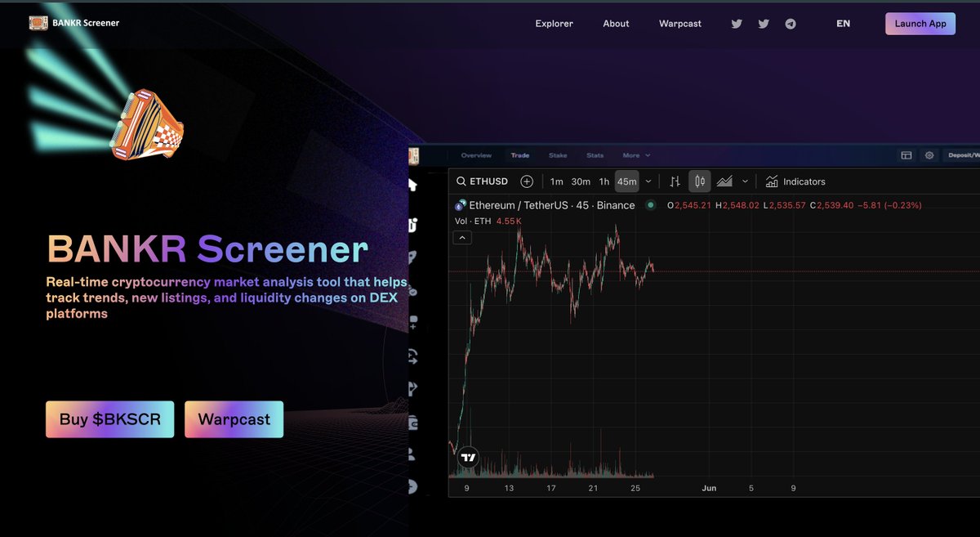Click the low price L2,535.57
The width and height of the screenshot is (980, 537).
pos(784,205)
